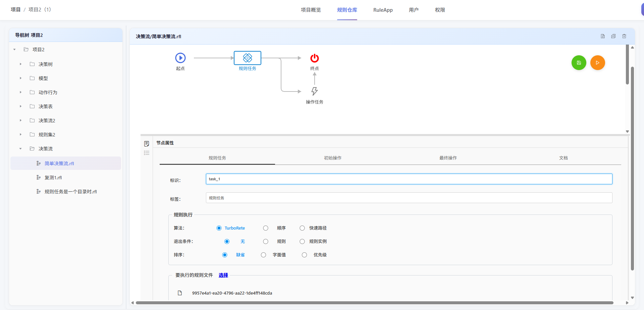Image resolution: width=644 pixels, height=310 pixels.
Task: Click the copy icon in file header
Action: 613,36
